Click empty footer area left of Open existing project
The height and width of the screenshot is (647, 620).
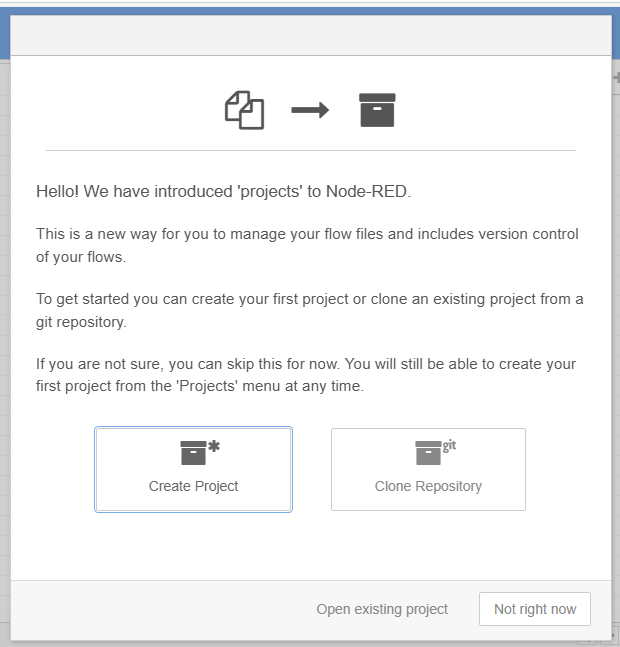150,609
